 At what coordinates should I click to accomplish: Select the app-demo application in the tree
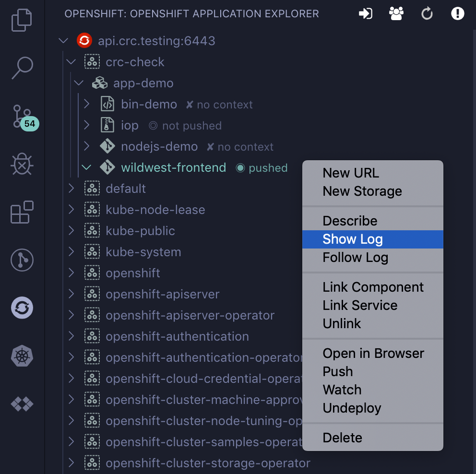144,83
